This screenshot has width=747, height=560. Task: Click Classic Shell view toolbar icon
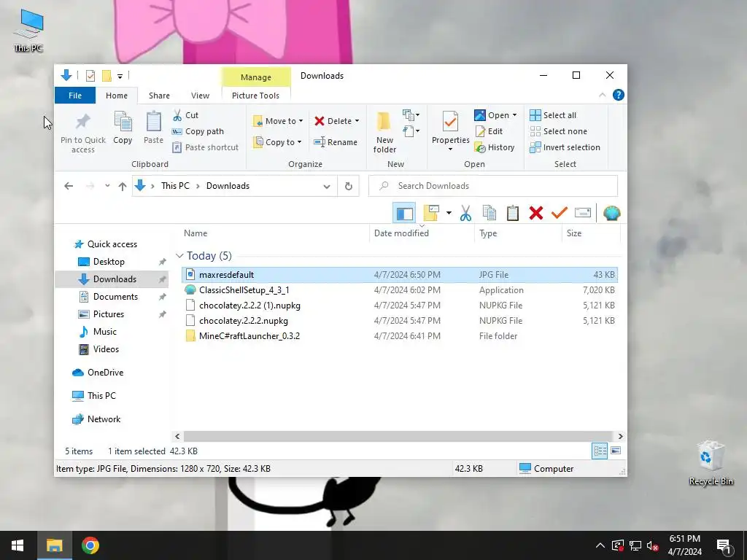[x=431, y=213]
